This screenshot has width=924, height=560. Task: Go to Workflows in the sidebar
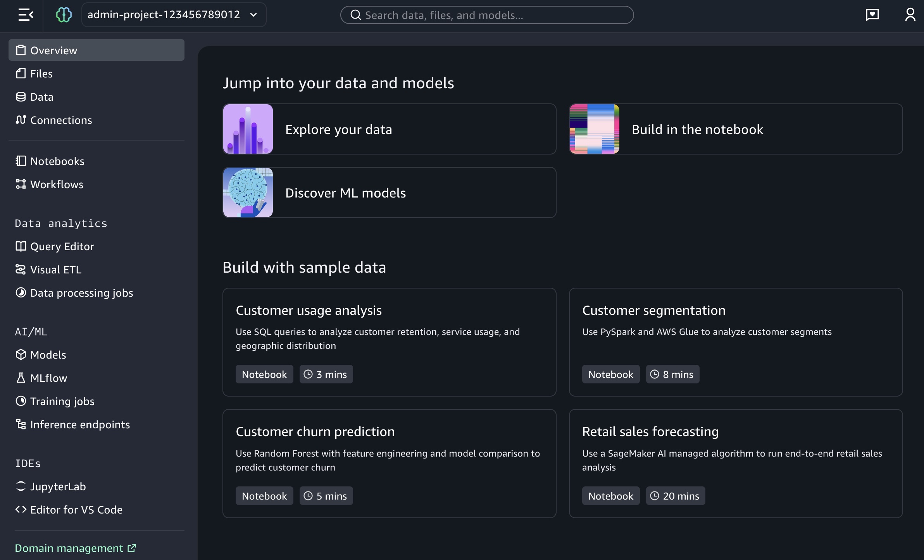pyautogui.click(x=57, y=184)
